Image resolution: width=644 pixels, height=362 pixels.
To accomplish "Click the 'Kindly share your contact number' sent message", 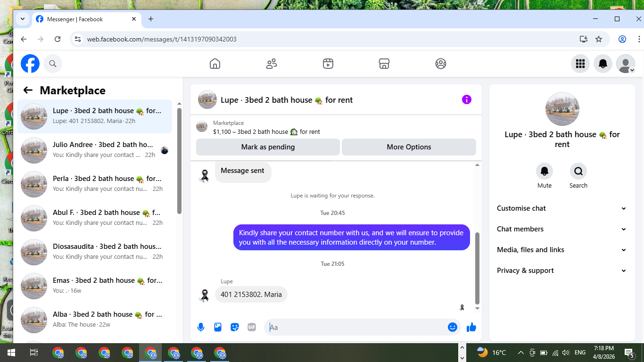I will click(351, 237).
